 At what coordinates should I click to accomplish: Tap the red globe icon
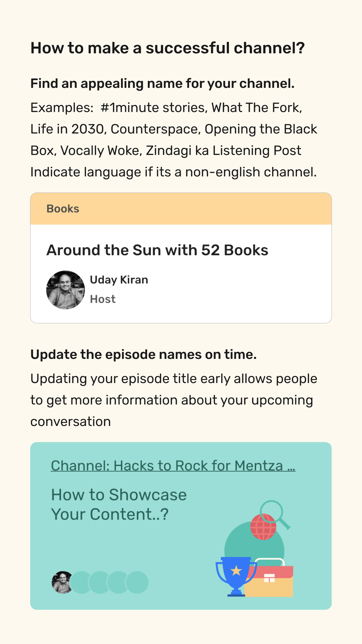(263, 527)
